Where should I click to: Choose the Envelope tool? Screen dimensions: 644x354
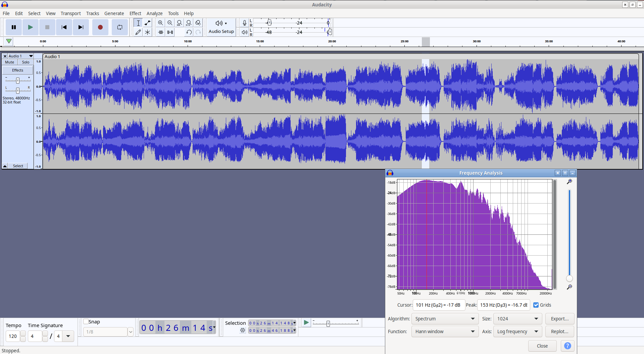point(147,23)
